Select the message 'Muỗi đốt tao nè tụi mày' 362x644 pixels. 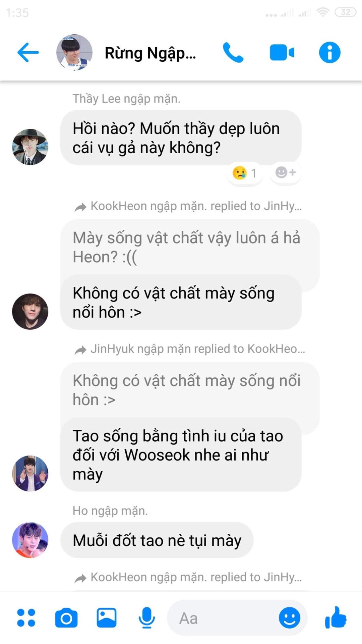pyautogui.click(x=157, y=540)
